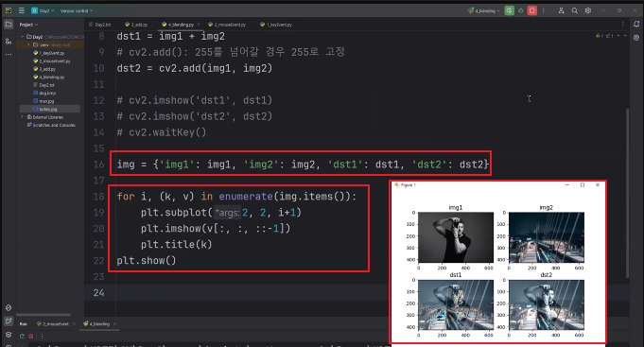
Task: Click 'plt.show()' on line 22
Action: point(147,261)
